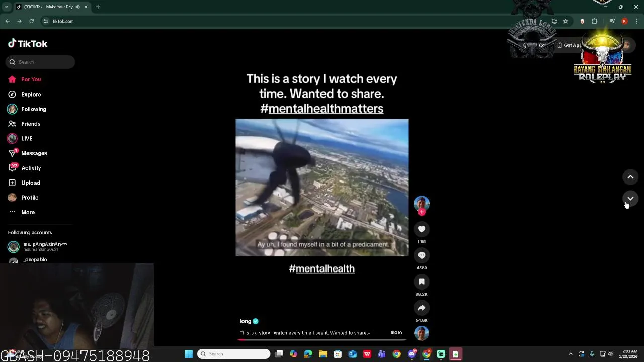Go forward in browser history

[19, 21]
